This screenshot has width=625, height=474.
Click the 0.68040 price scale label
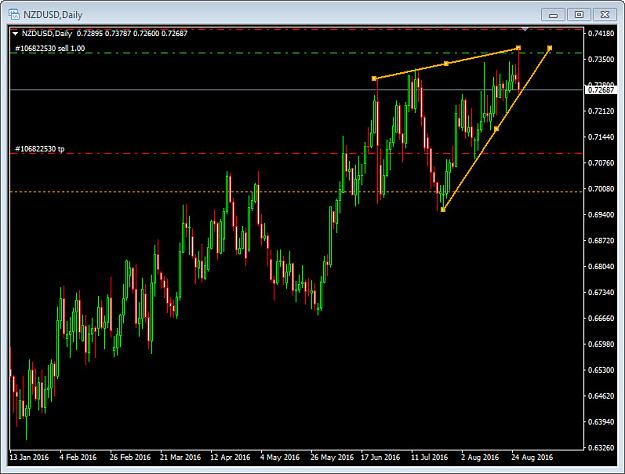601,266
